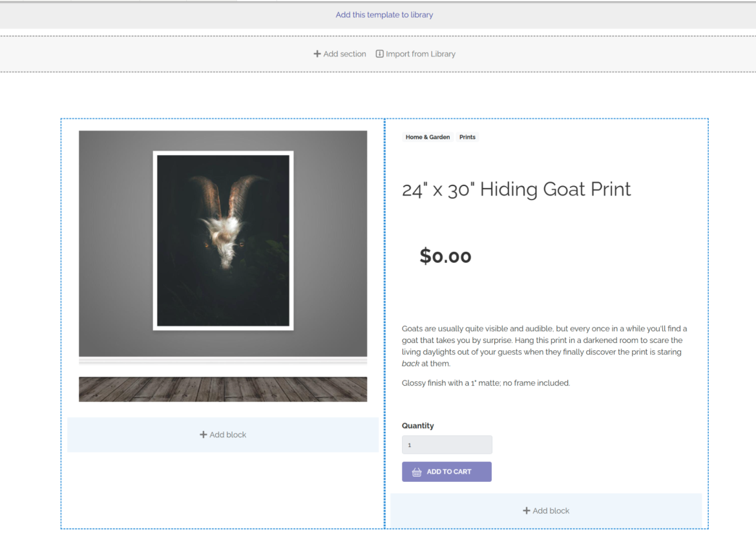Click the Quantity input field
Screen dimensions: 756x553
tap(446, 445)
